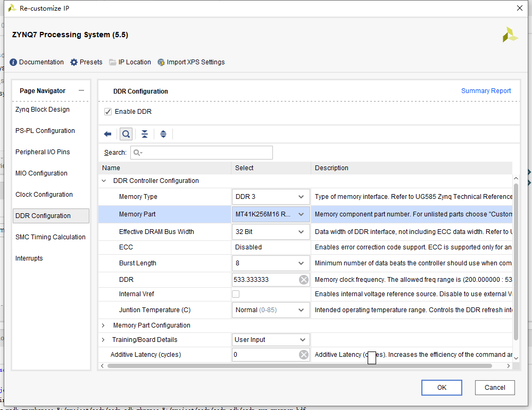
Task: Open the Summary Report link
Action: click(x=486, y=91)
